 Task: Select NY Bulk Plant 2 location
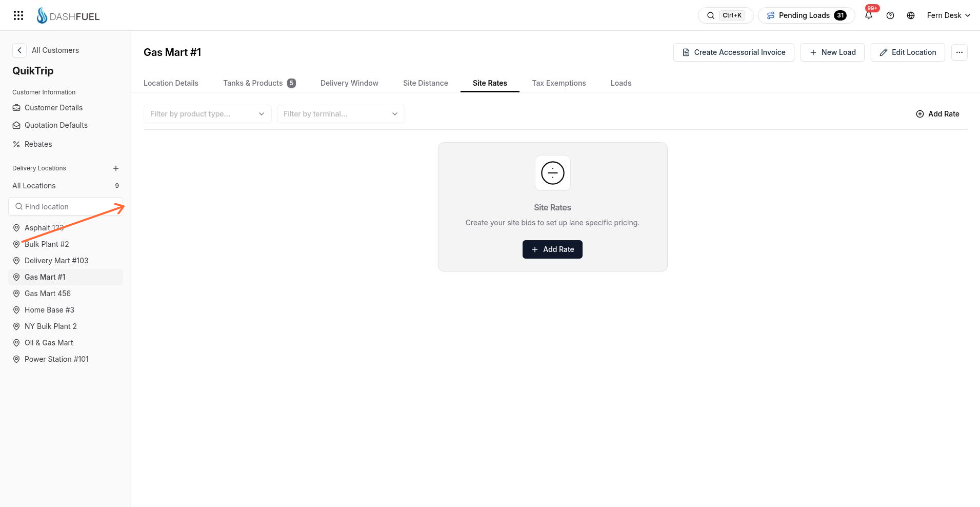tap(66, 326)
